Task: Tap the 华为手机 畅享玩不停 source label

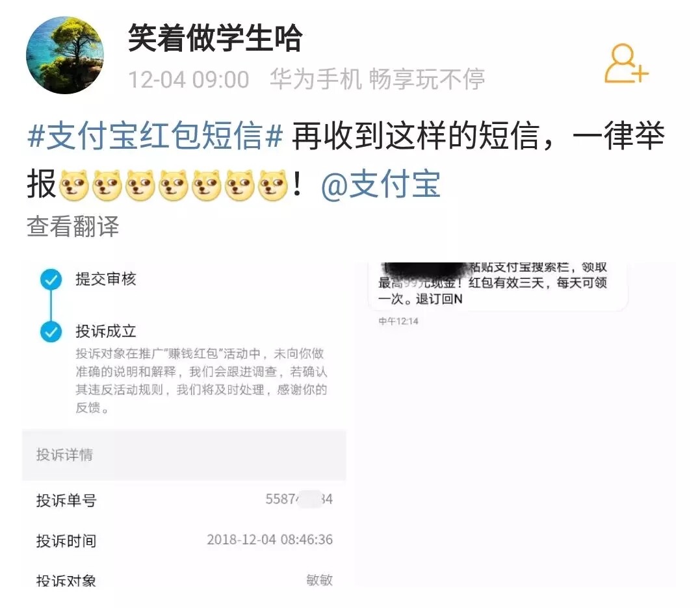Action: click(x=377, y=79)
